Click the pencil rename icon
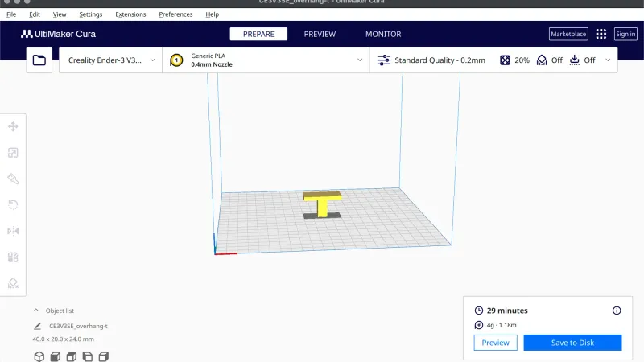This screenshot has width=644, height=362. coord(37,326)
